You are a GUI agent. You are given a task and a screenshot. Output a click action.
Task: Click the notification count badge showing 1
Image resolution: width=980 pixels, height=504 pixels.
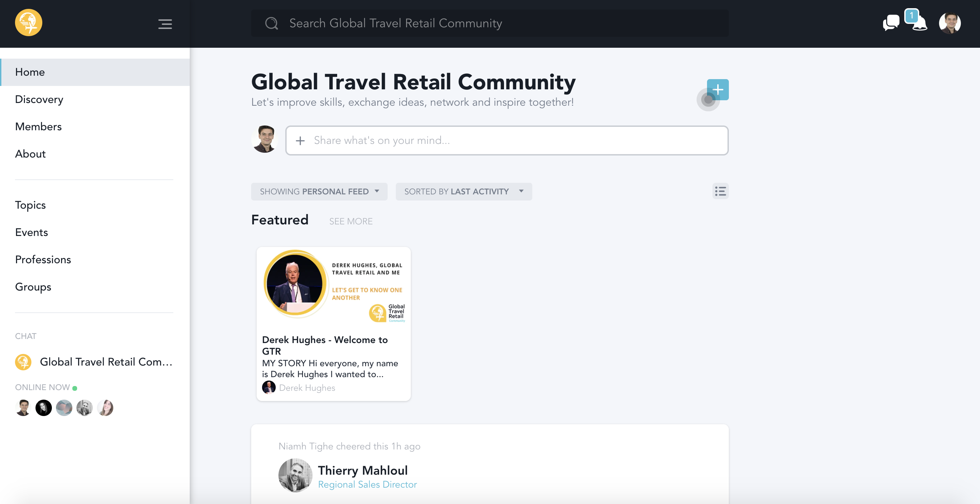(x=911, y=16)
